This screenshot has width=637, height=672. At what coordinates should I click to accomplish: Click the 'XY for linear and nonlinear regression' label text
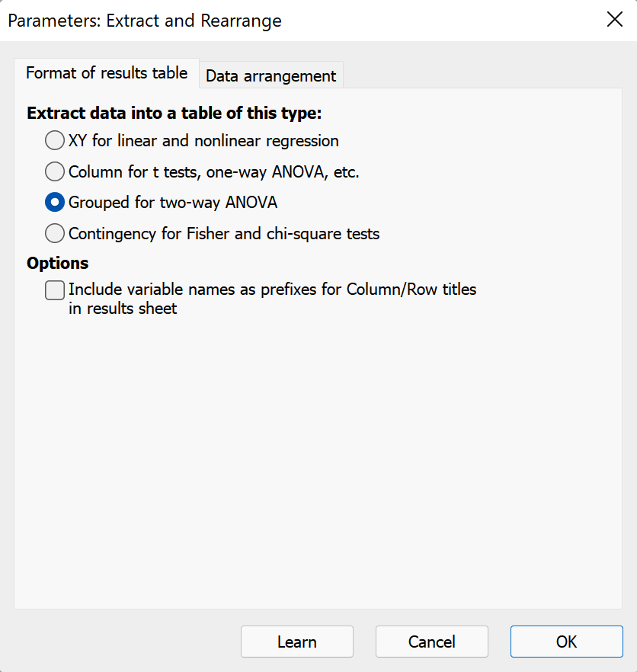tap(203, 141)
